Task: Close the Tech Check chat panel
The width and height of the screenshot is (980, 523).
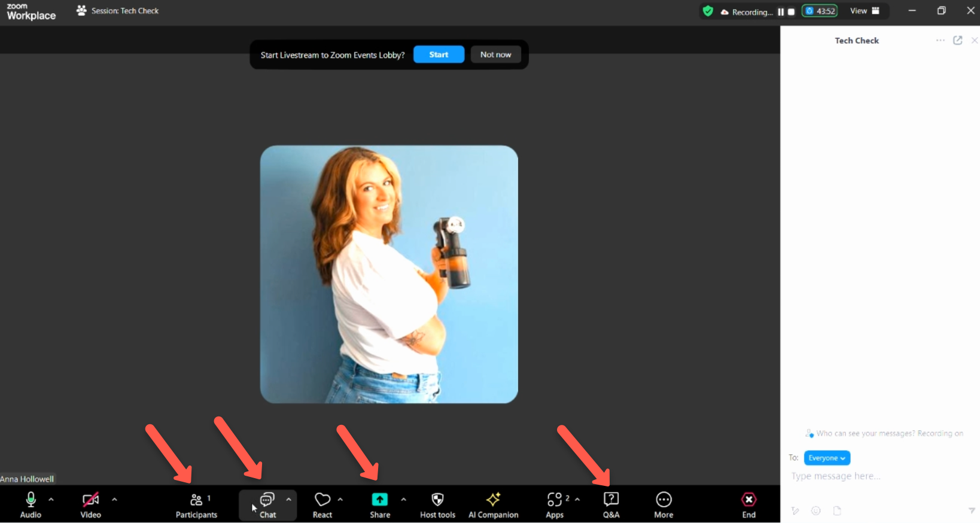Action: click(x=975, y=40)
